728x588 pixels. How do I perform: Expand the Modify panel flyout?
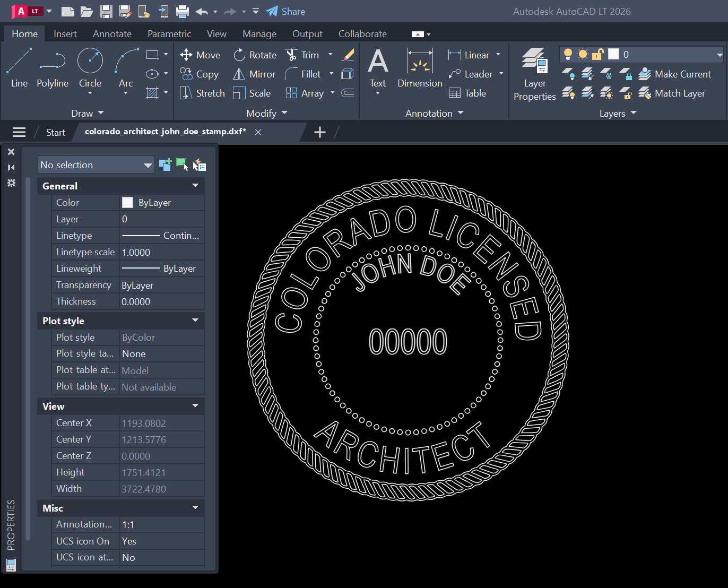click(x=267, y=113)
